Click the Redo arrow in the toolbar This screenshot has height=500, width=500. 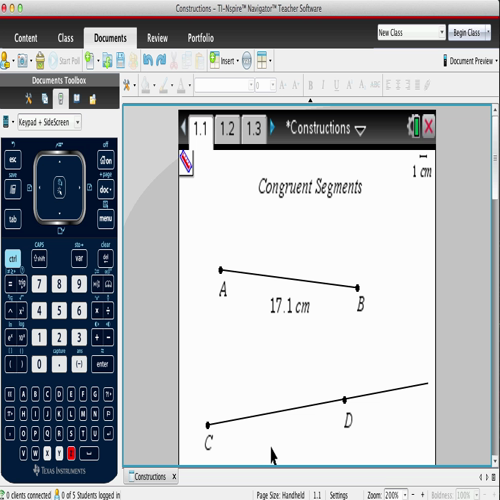162,60
